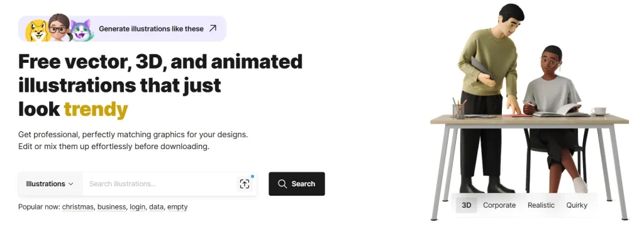Select the 3D style tab
Viewport: 644px width, 246px height.
[x=466, y=205]
